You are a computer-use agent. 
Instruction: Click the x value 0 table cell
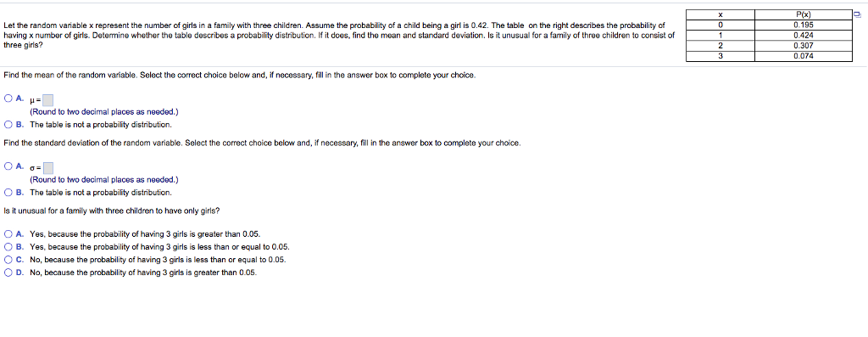pos(720,25)
